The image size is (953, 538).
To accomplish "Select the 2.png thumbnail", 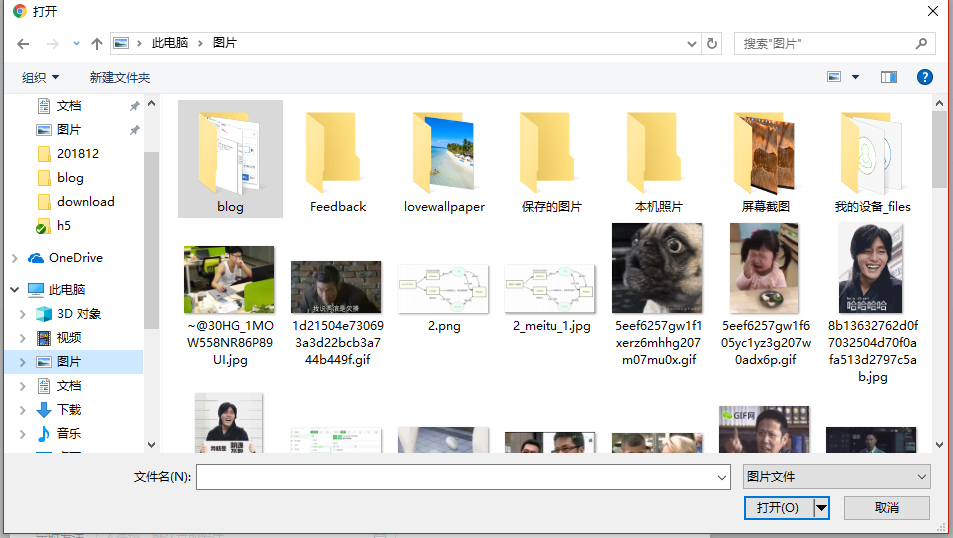I will (x=443, y=290).
